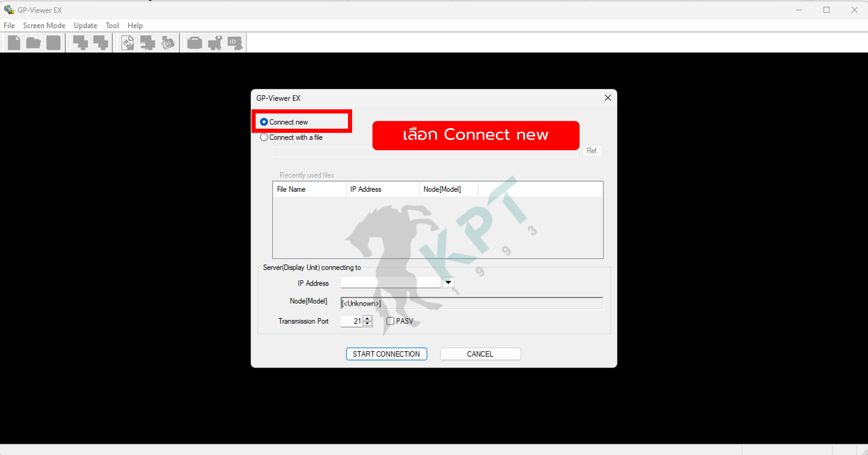Select the Connect new radio button
This screenshot has width=868, height=455.
coord(264,122)
